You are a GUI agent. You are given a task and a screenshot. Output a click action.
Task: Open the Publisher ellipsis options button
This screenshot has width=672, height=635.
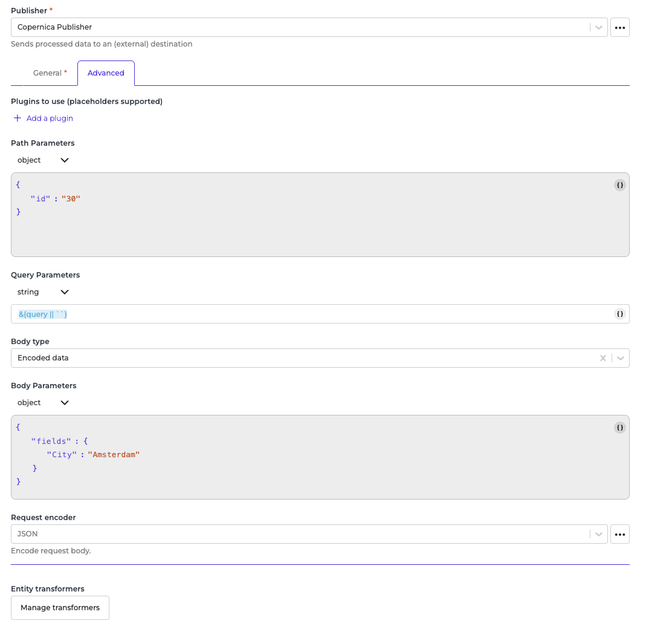pyautogui.click(x=619, y=27)
